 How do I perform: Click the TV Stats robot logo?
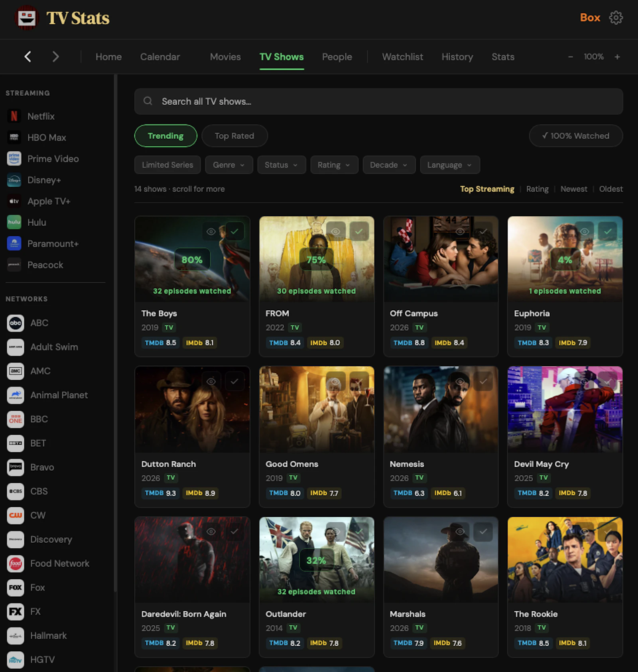[26, 18]
